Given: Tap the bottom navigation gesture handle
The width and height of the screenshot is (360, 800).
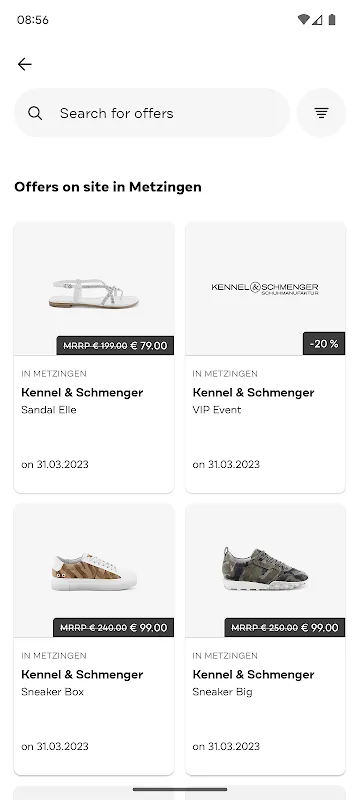Looking at the screenshot, I should [x=180, y=789].
